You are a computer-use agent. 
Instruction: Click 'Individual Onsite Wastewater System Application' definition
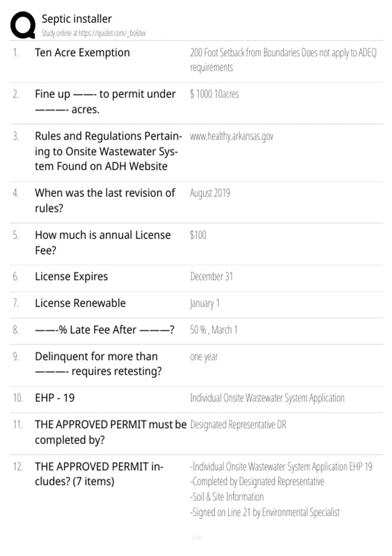pos(267,398)
